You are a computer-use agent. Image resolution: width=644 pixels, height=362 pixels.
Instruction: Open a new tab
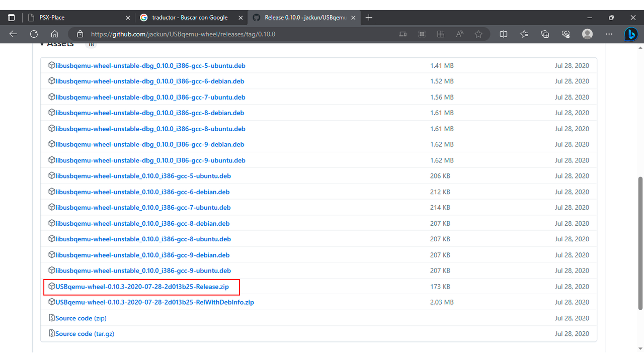(x=369, y=18)
